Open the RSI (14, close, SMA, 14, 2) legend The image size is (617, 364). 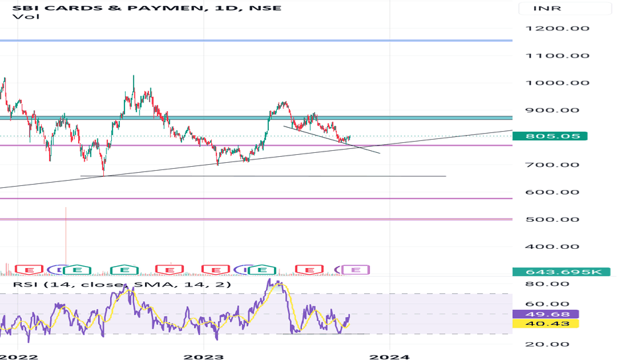(122, 284)
